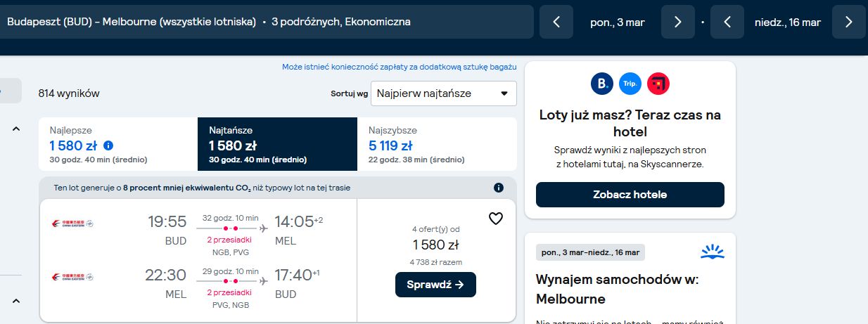This screenshot has width=868, height=324.
Task: Click red hotel partner logo
Action: click(658, 84)
